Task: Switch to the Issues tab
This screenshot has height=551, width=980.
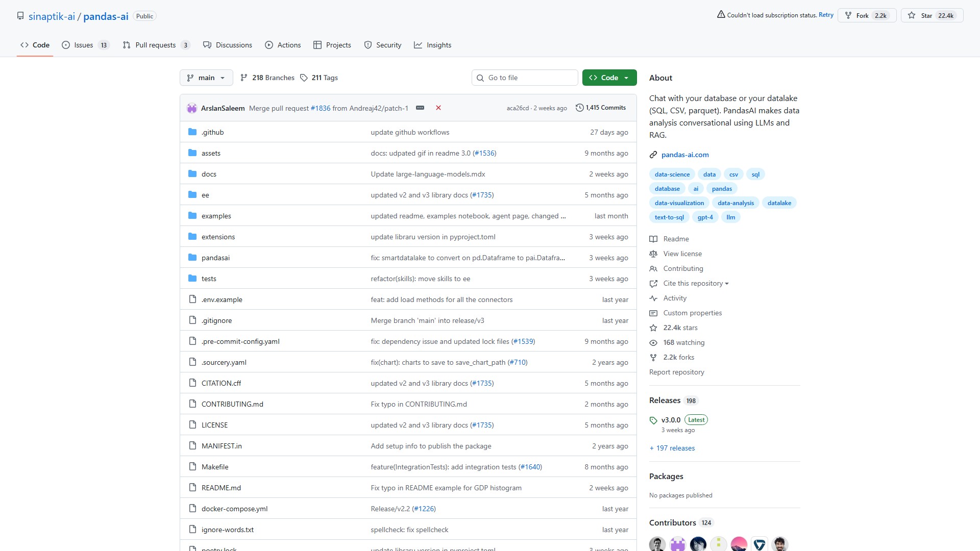Action: point(85,45)
